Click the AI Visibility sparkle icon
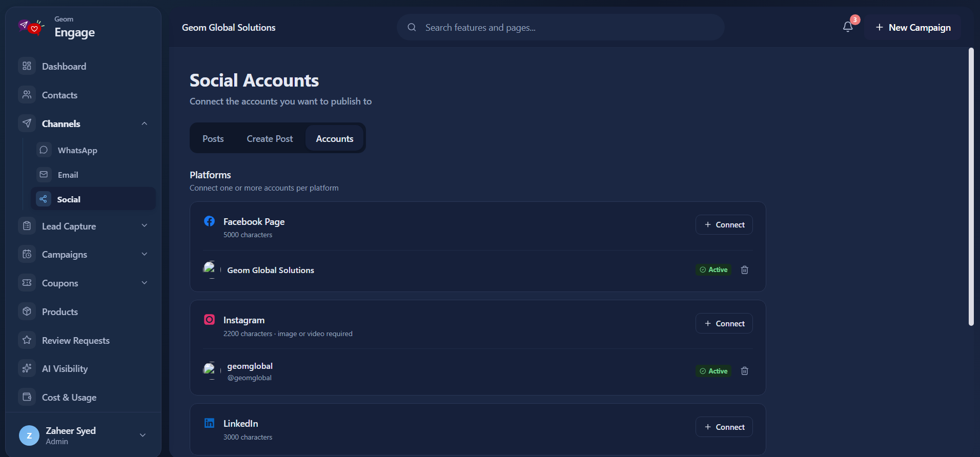Image resolution: width=980 pixels, height=457 pixels. pos(27,368)
